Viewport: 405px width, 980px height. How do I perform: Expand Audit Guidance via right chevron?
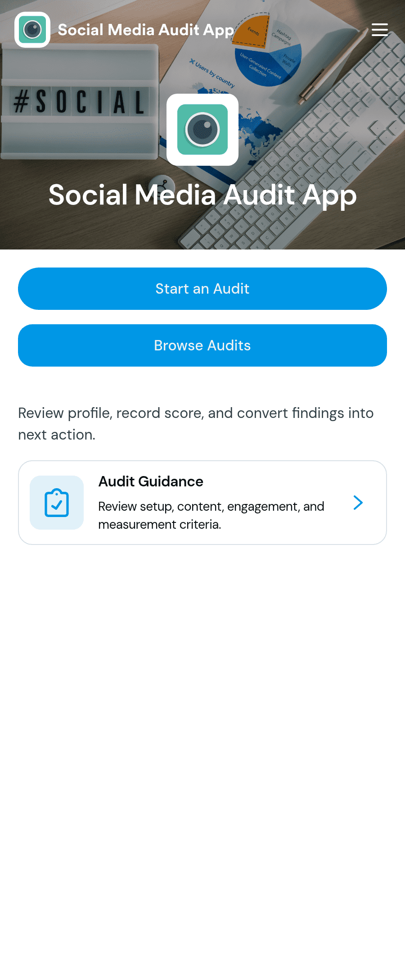[x=358, y=503]
